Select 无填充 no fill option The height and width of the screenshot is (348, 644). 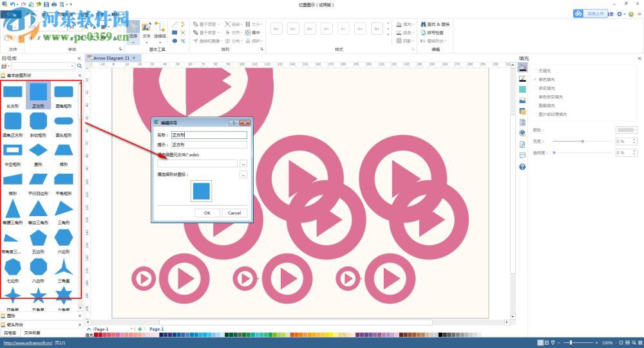[544, 71]
